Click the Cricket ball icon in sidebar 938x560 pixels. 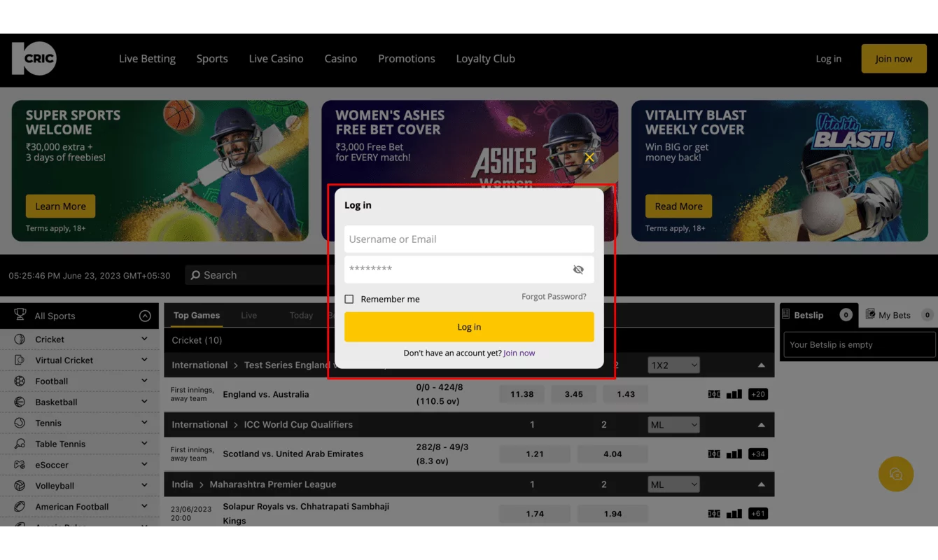21,339
